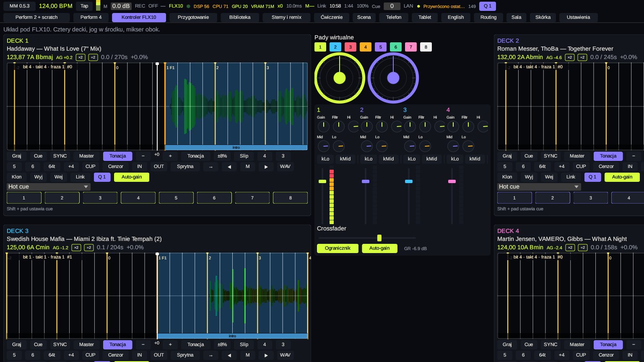Click the Cue value field in top bar
This screenshot has width=644, height=362.
coord(392,6)
